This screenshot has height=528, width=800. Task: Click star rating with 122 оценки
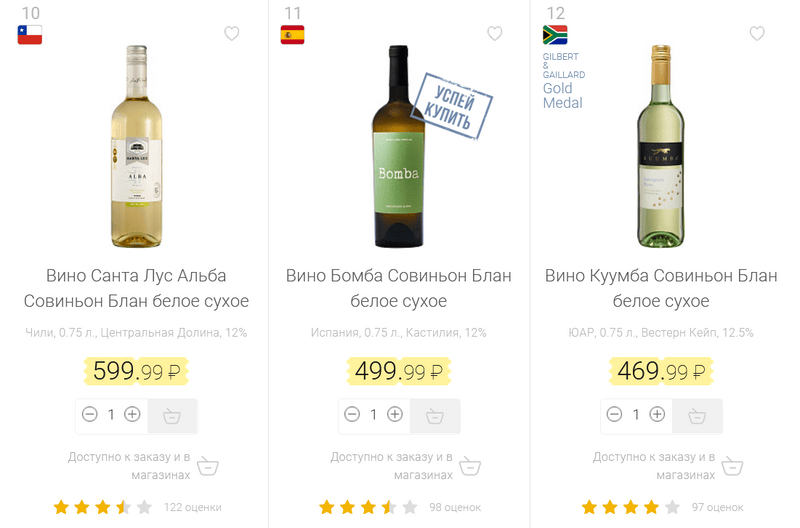pos(103,507)
